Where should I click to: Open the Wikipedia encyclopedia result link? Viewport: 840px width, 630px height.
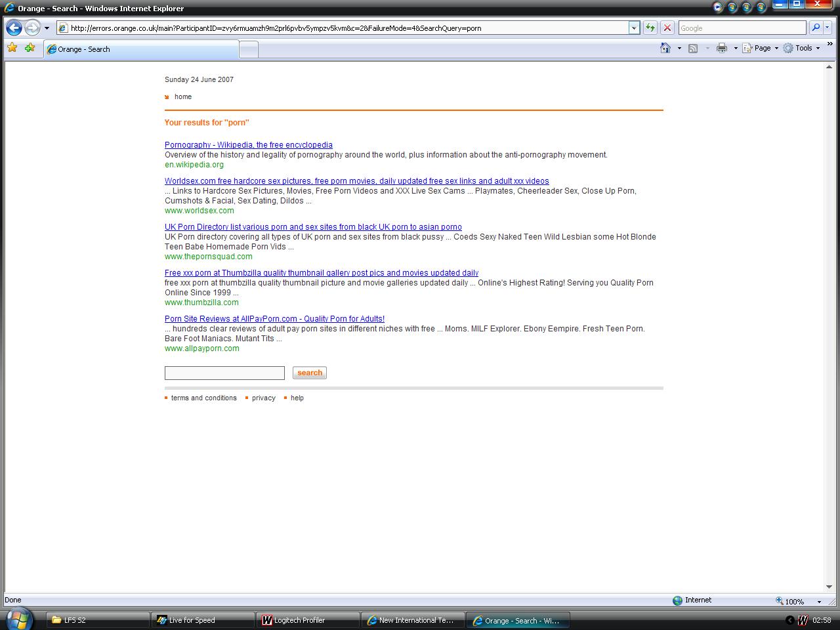click(249, 145)
